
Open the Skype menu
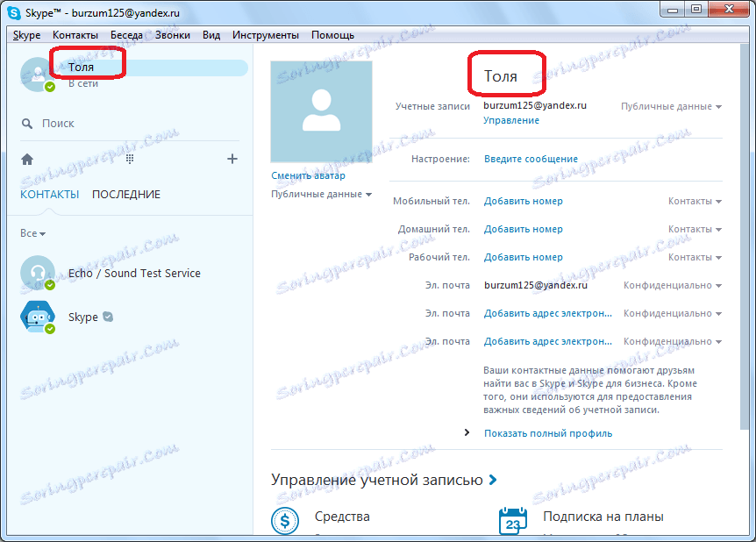click(x=26, y=35)
